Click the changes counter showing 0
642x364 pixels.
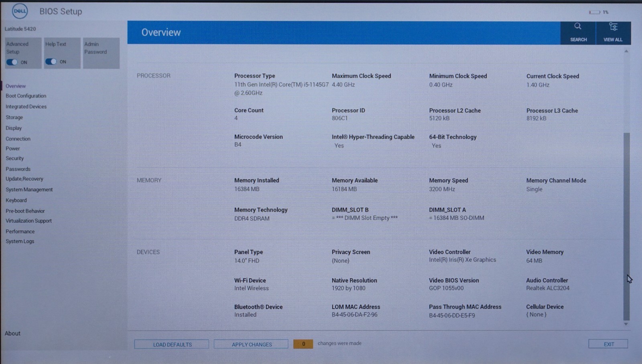pyautogui.click(x=303, y=344)
